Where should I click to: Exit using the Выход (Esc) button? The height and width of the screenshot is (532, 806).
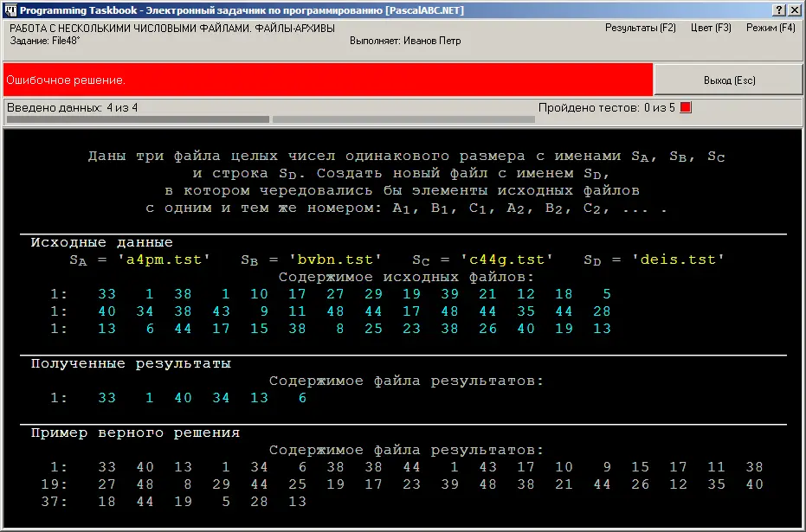pyautogui.click(x=729, y=80)
